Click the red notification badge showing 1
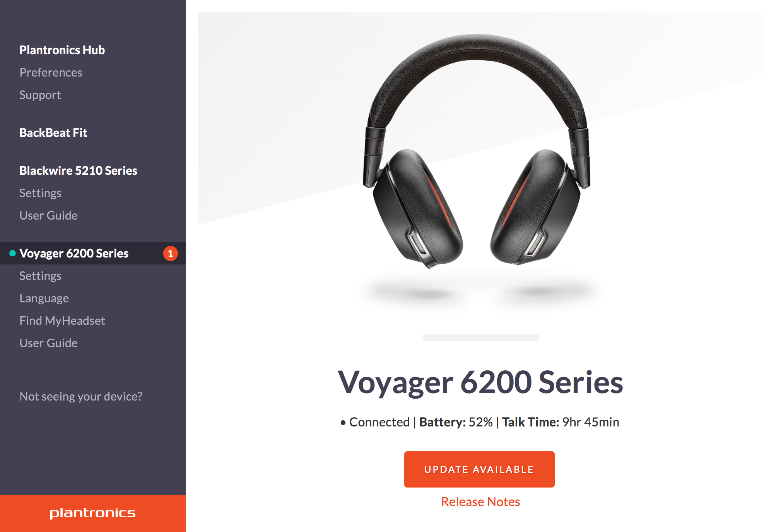The width and height of the screenshot is (776, 532). tap(170, 254)
